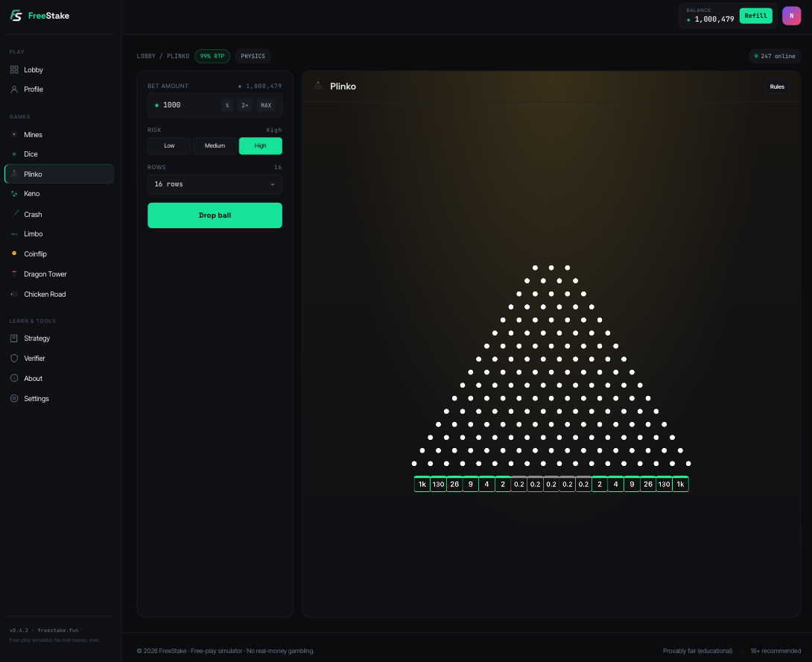Click the leftmost 9 multiplier slot

click(x=470, y=484)
